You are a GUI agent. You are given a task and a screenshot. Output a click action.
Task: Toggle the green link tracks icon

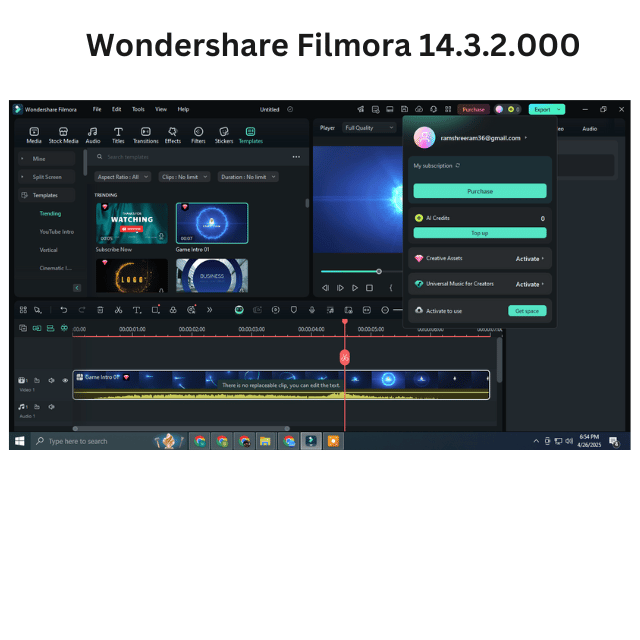coord(37,328)
